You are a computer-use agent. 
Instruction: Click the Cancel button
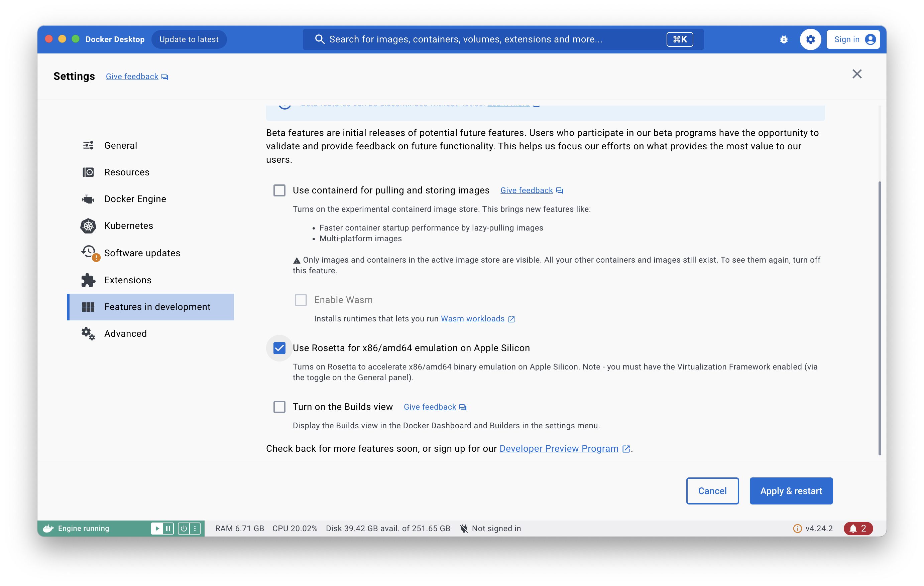click(712, 491)
